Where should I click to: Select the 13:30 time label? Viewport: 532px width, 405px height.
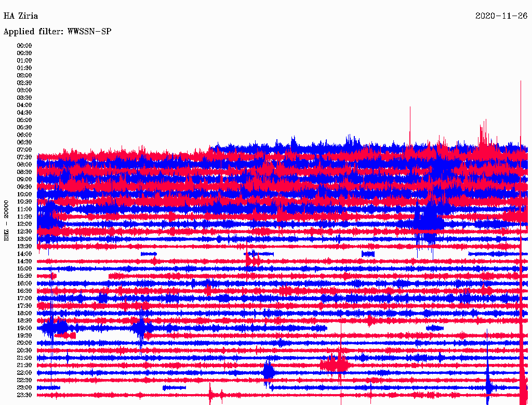(x=24, y=247)
